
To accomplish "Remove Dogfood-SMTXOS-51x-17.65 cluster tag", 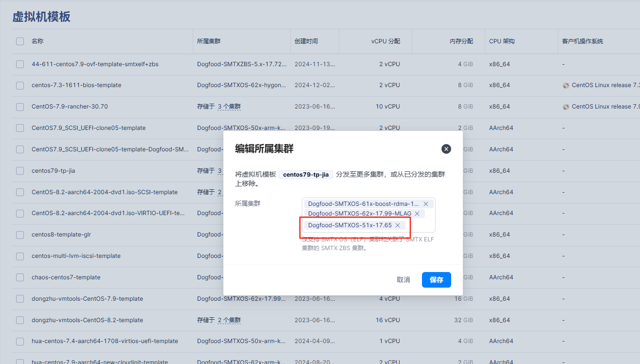I will (398, 225).
